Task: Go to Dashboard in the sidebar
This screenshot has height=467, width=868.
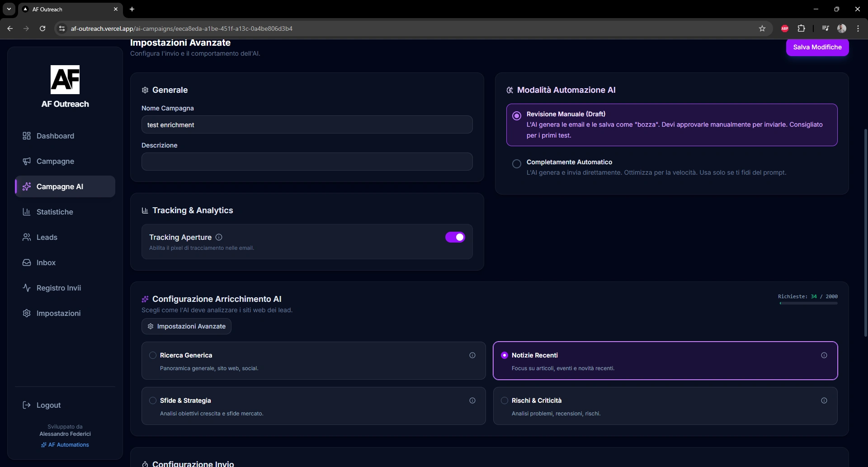Action: 55,136
